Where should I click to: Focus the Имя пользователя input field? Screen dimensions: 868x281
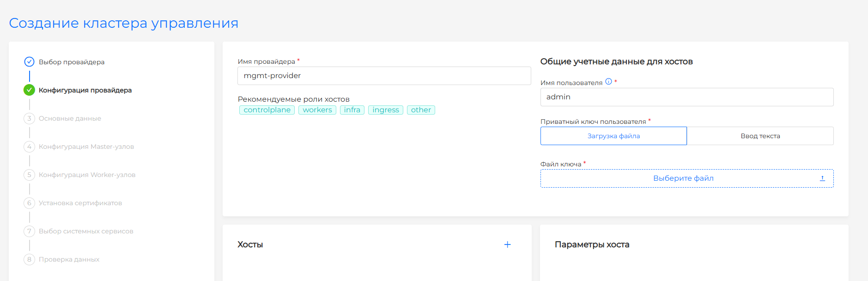pyautogui.click(x=686, y=97)
